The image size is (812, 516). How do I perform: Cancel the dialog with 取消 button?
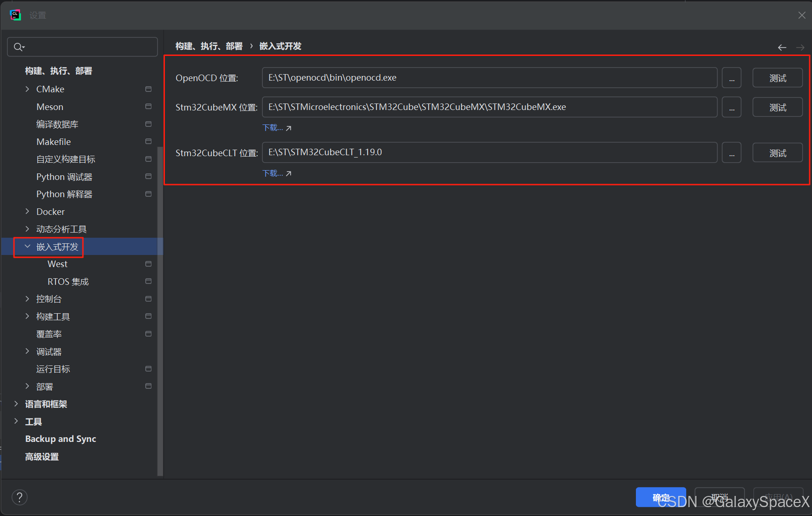point(719,497)
